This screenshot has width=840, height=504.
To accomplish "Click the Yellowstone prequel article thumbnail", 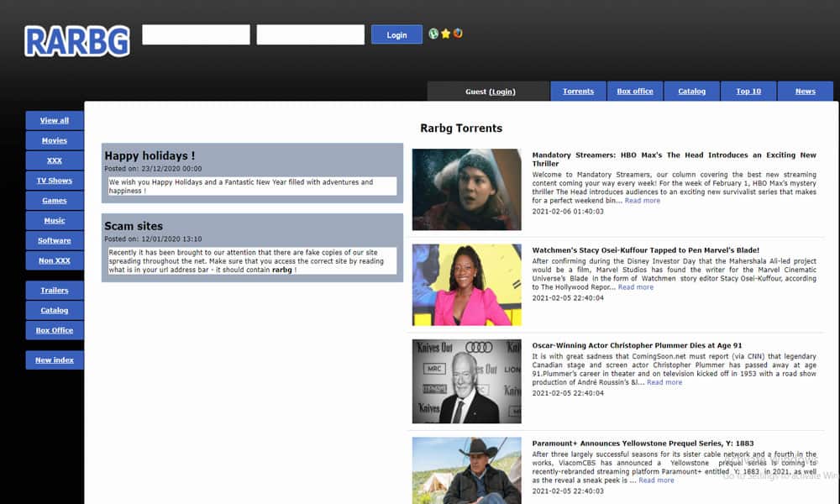I will point(466,470).
